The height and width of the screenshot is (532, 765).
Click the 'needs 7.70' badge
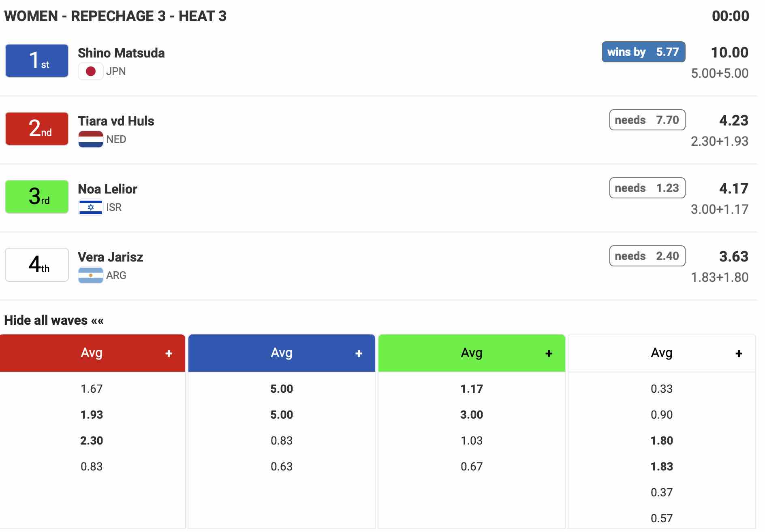click(647, 120)
